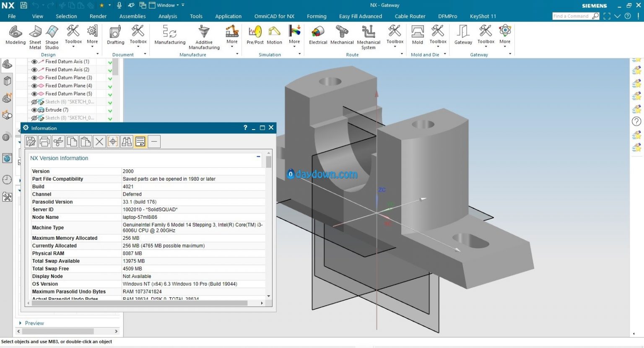Select Fixed Datum Plane (4) row
This screenshot has height=348, width=644.
click(68, 86)
